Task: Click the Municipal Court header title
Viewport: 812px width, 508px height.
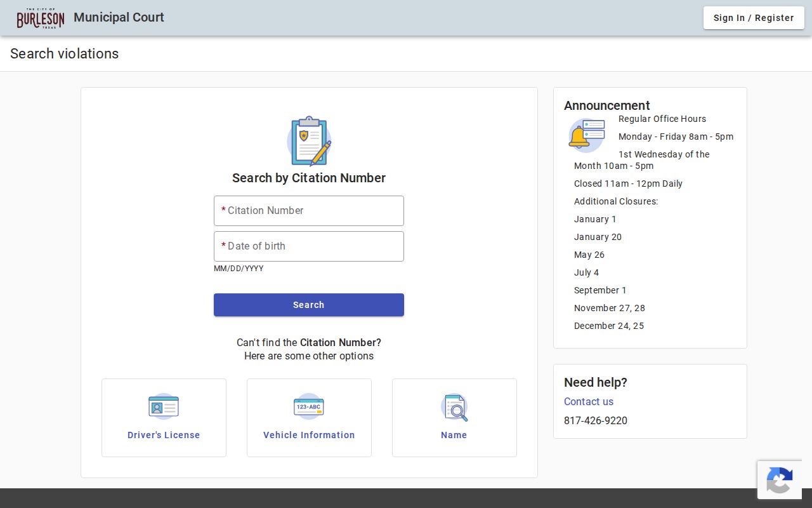Action: point(119,17)
